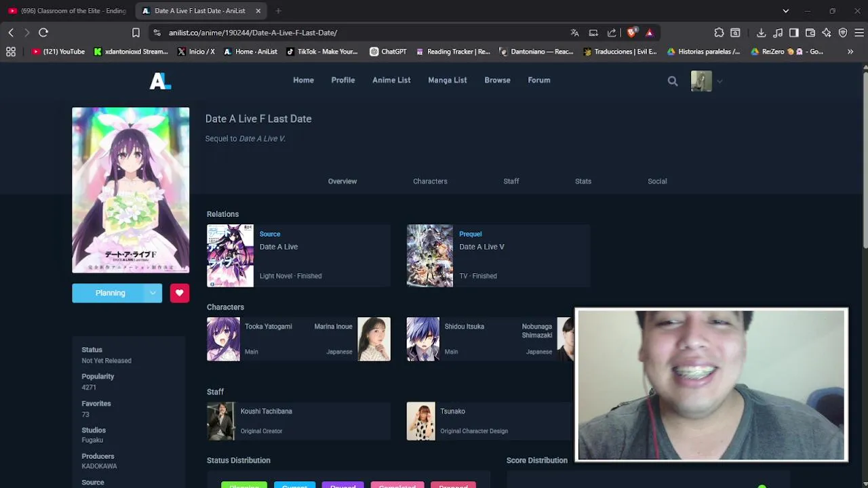Open the browser downloads icon
This screenshot has width=868, height=488.
click(761, 33)
